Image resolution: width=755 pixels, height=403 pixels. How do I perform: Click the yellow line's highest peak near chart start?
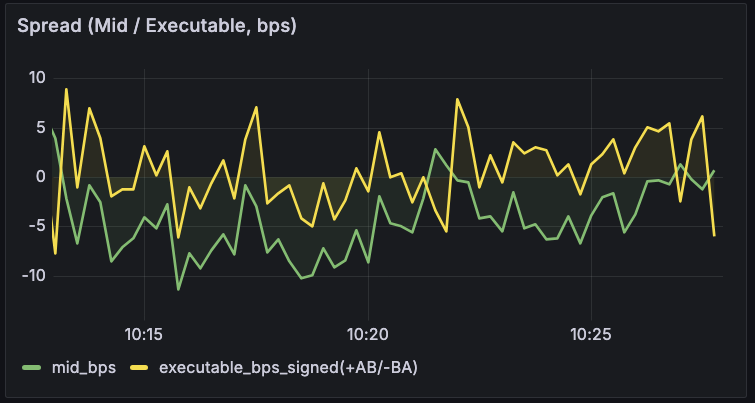pyautogui.click(x=66, y=89)
